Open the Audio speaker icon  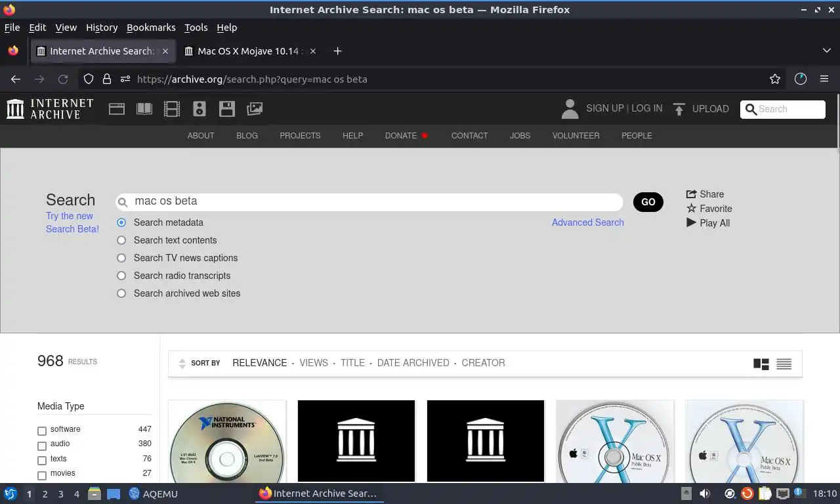pyautogui.click(x=199, y=109)
